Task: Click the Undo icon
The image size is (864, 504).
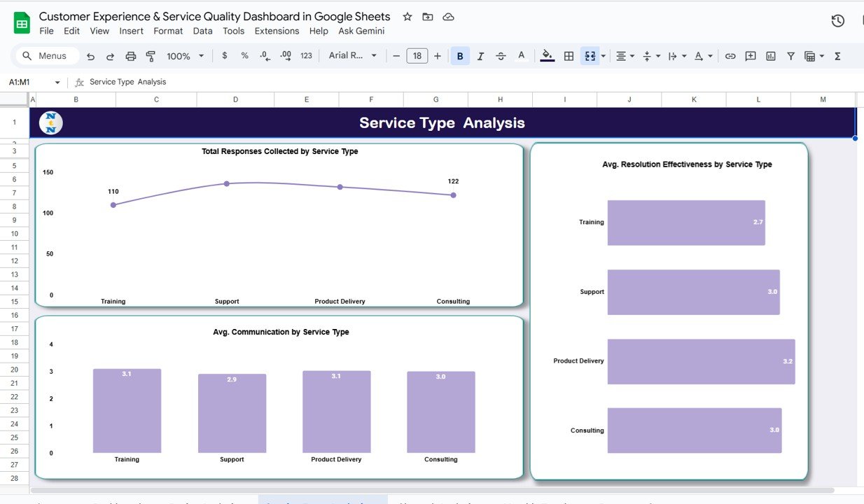Action: point(90,55)
